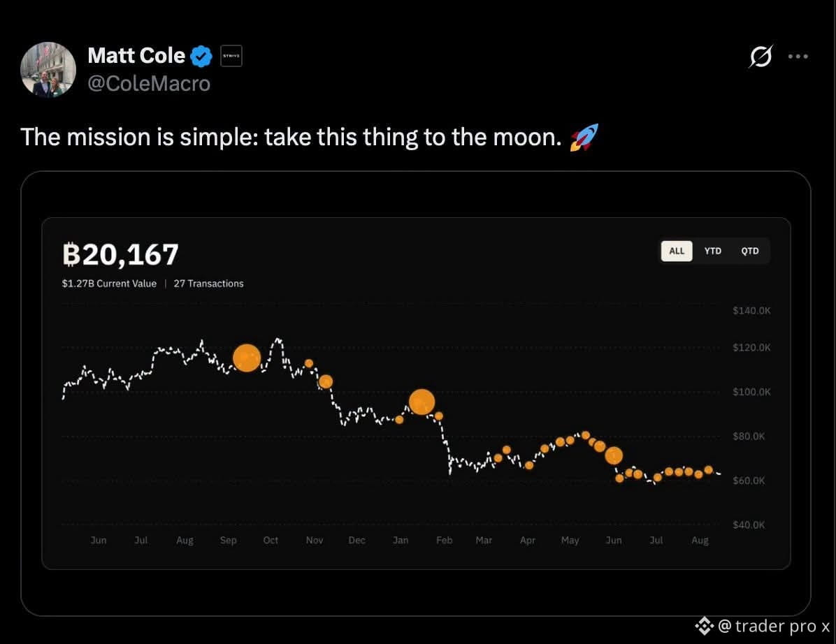Image resolution: width=836 pixels, height=644 pixels.
Task: Click the blue verified checkmark badge
Action: [x=201, y=57]
